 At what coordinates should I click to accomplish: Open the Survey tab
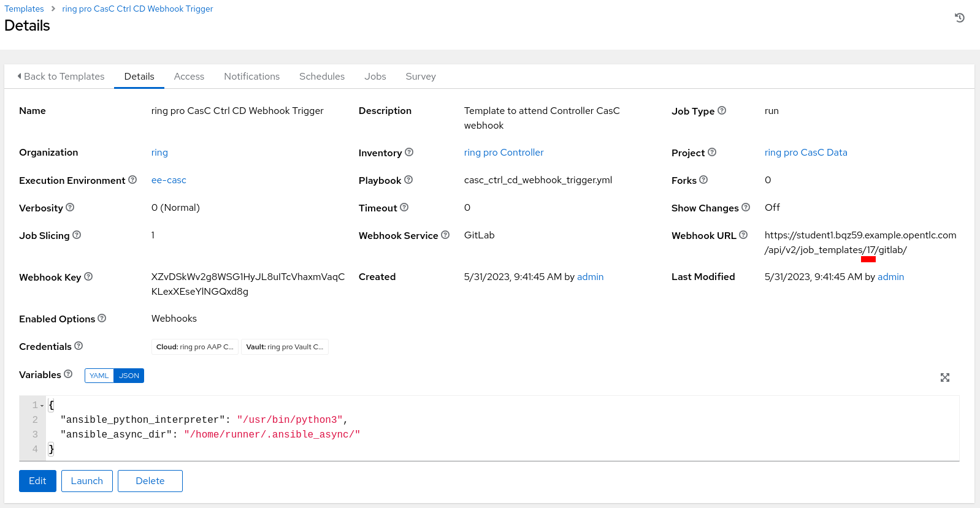coord(421,77)
